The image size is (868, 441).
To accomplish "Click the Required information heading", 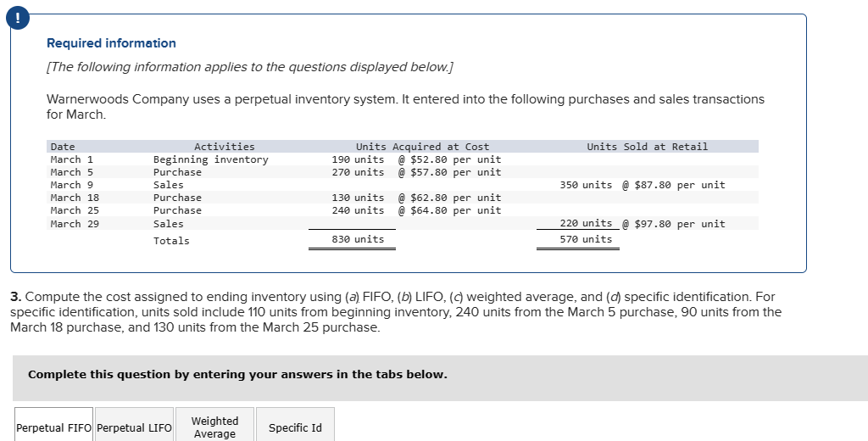I will click(111, 43).
